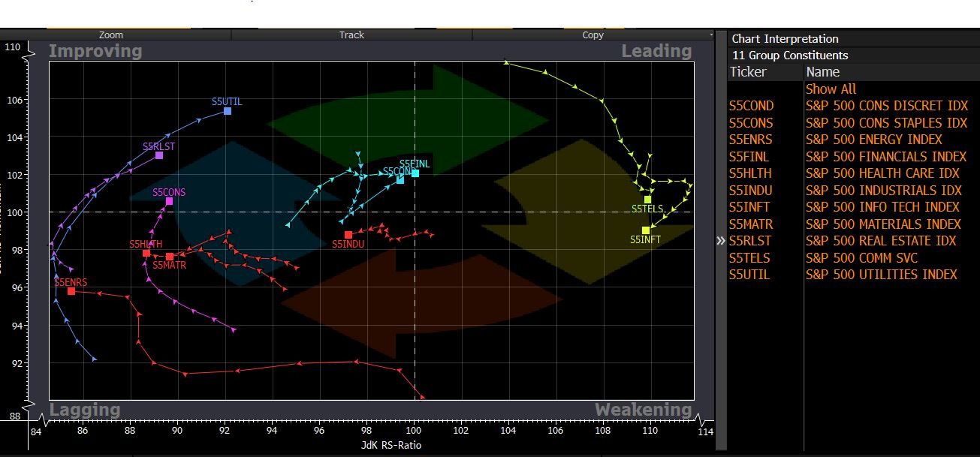Image resolution: width=980 pixels, height=457 pixels.
Task: Click the S5RLST ticker in the list
Action: (x=750, y=241)
